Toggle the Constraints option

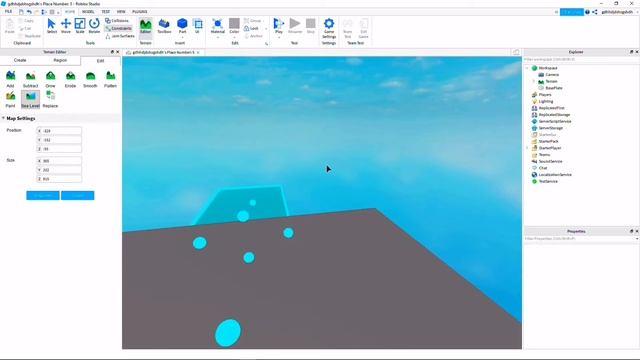coord(118,28)
